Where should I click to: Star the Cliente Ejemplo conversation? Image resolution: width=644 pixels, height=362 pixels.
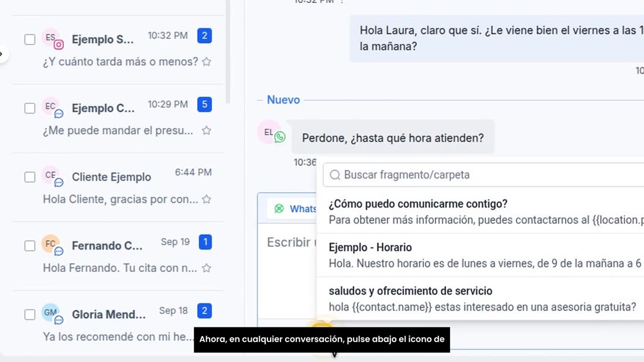pos(207,199)
